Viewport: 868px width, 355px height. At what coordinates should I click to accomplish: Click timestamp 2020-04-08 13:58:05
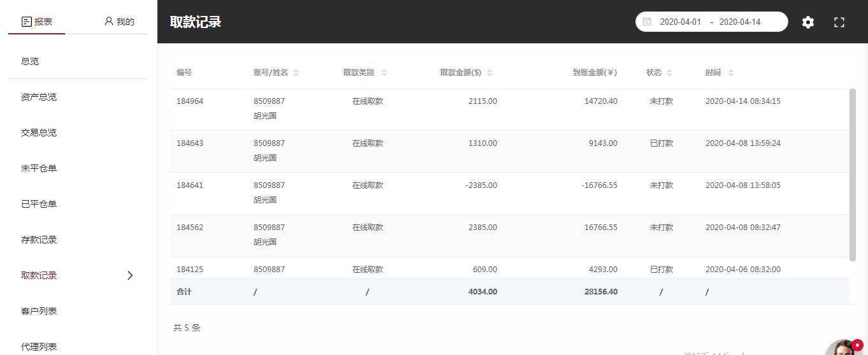point(743,185)
